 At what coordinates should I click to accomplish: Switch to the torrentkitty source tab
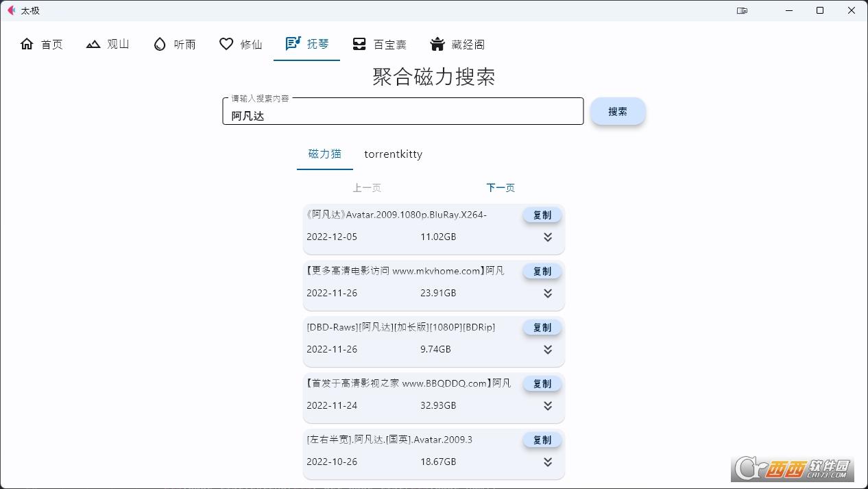pos(393,154)
